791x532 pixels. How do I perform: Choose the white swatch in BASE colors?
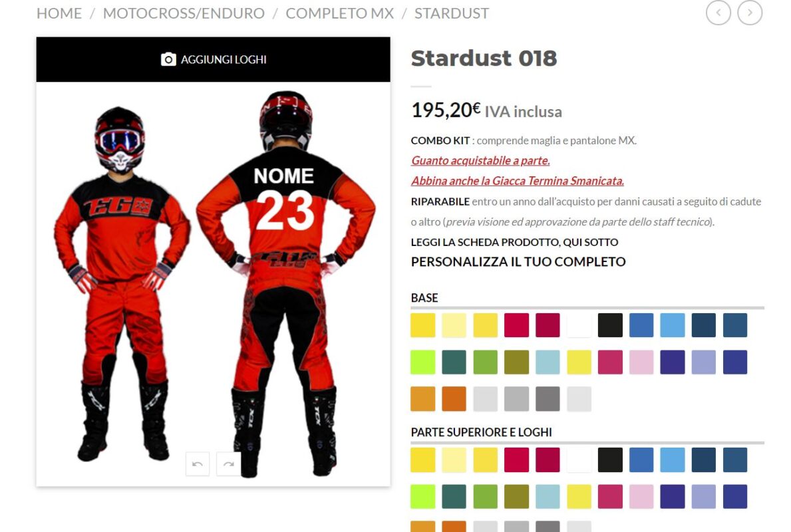(579, 325)
